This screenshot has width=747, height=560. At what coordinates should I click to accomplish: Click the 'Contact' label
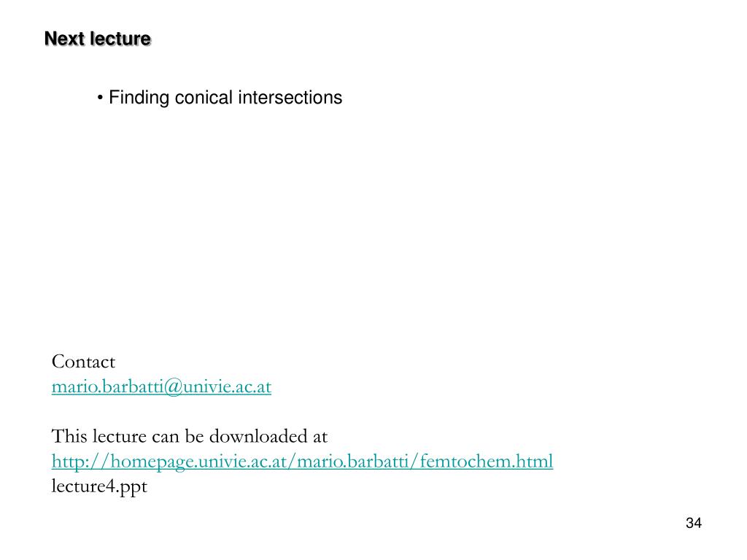[x=83, y=362]
